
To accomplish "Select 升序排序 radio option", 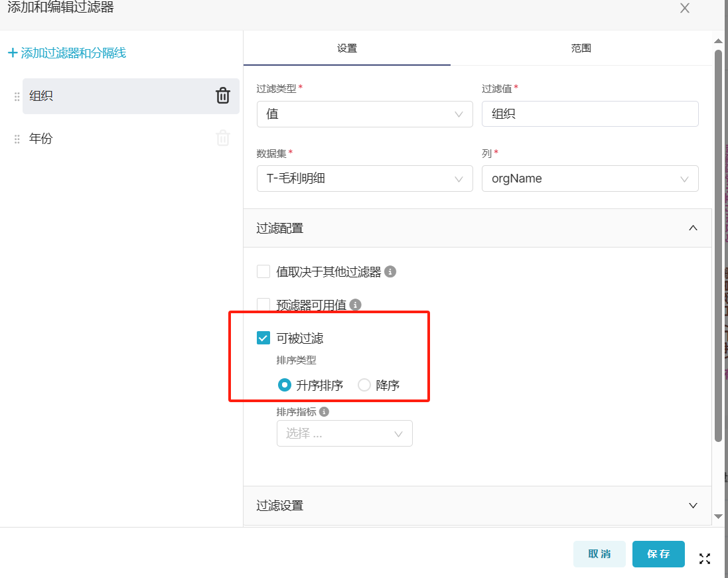I will (284, 385).
